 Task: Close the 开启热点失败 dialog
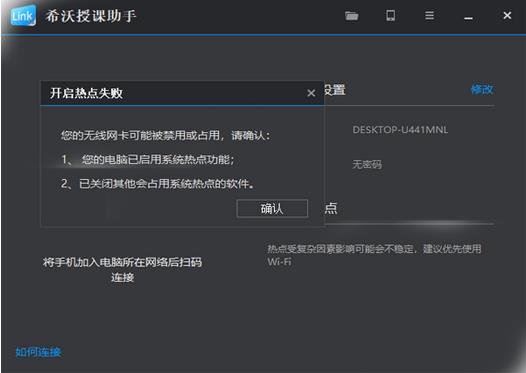[311, 93]
